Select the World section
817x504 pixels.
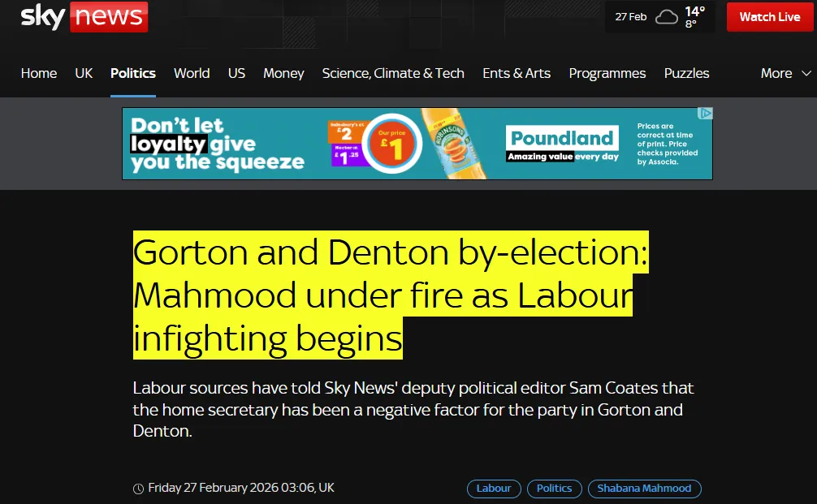tap(192, 73)
